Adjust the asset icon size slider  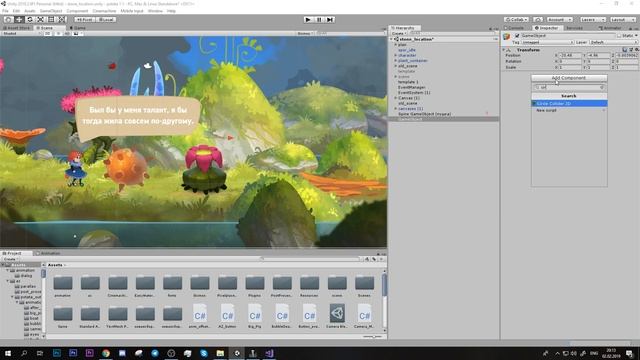pyautogui.click(x=372, y=337)
